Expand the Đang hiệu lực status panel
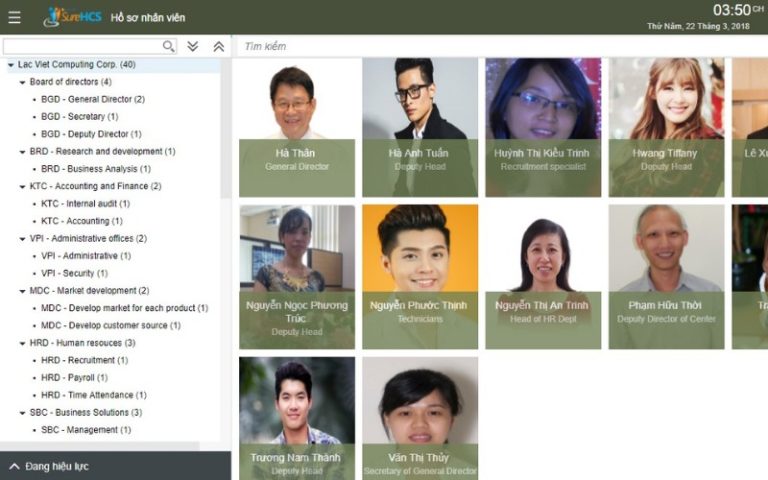The width and height of the screenshot is (768, 480). 14,466
